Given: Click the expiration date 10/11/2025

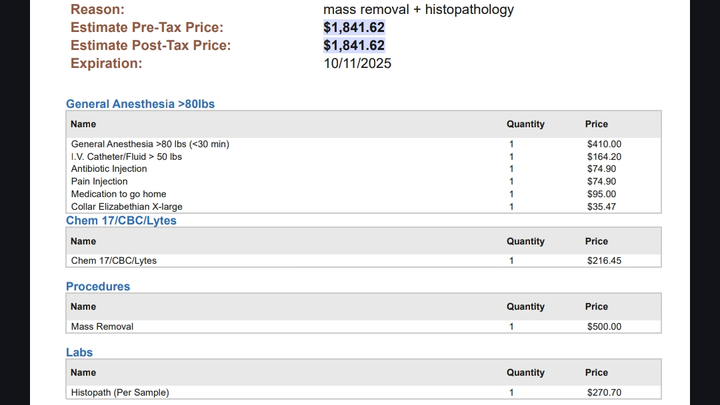Looking at the screenshot, I should [357, 64].
